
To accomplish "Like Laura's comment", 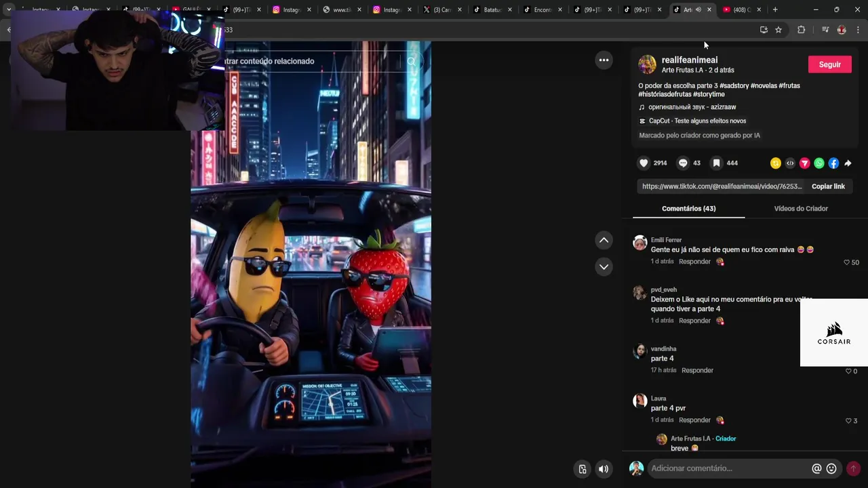I will point(848,421).
